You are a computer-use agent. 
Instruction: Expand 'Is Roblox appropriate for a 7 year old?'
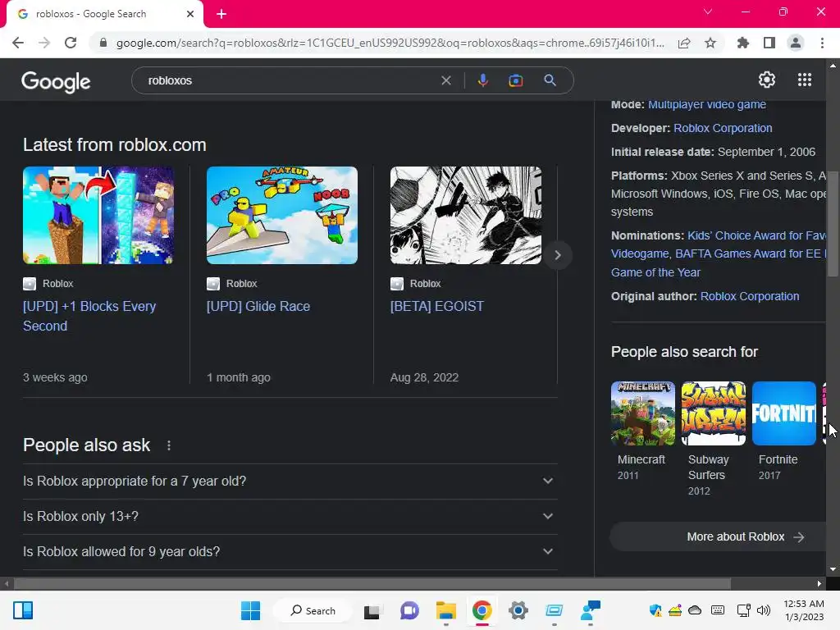pos(290,481)
